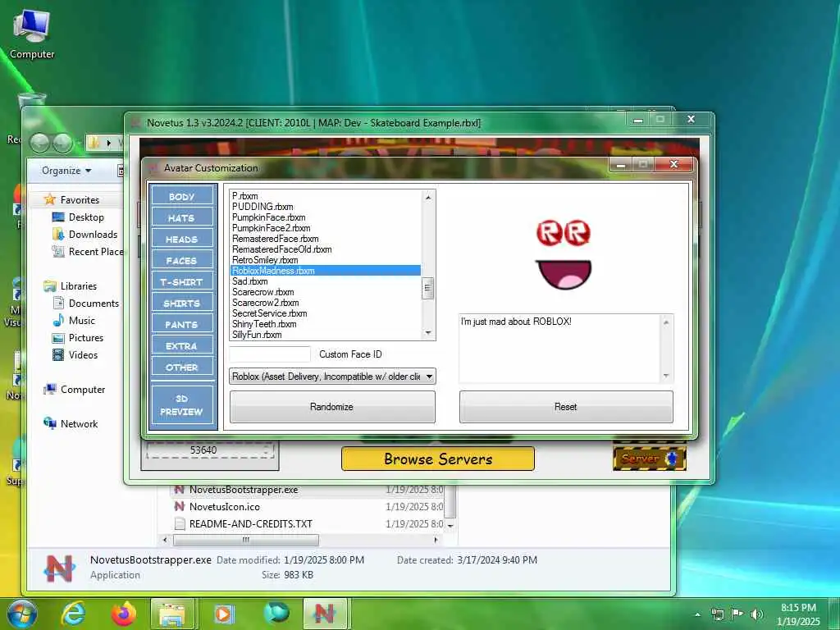840x630 pixels.
Task: Open Windows Media Player from taskbar
Action: tap(223, 614)
